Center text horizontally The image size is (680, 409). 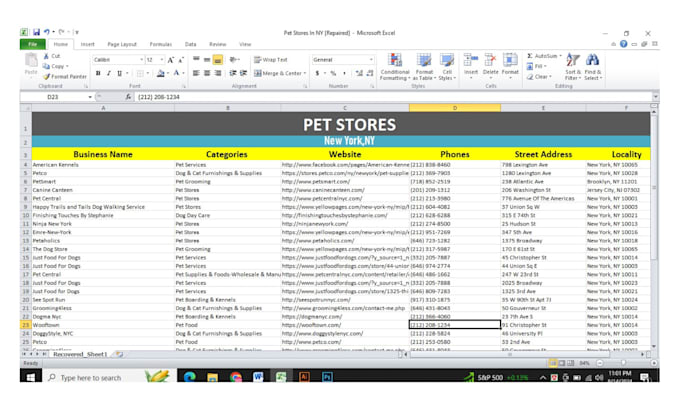(207, 73)
